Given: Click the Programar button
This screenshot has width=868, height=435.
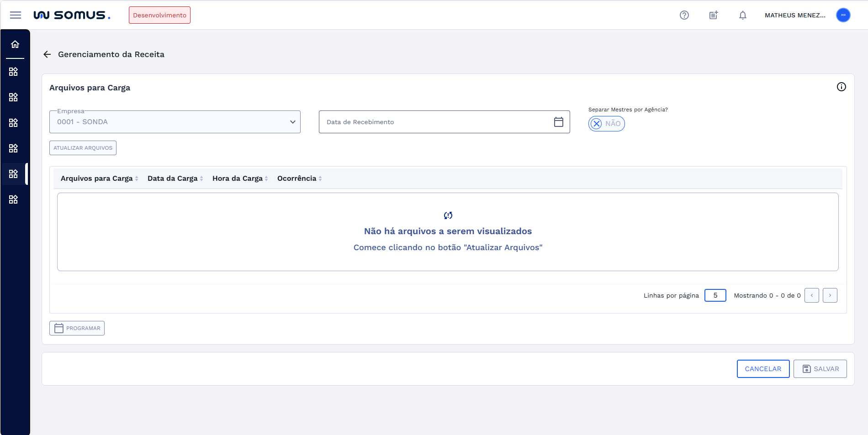Looking at the screenshot, I should [77, 328].
